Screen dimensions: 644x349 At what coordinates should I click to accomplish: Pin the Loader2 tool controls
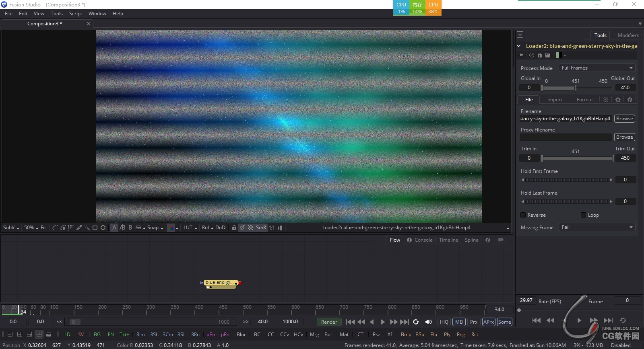521,55
